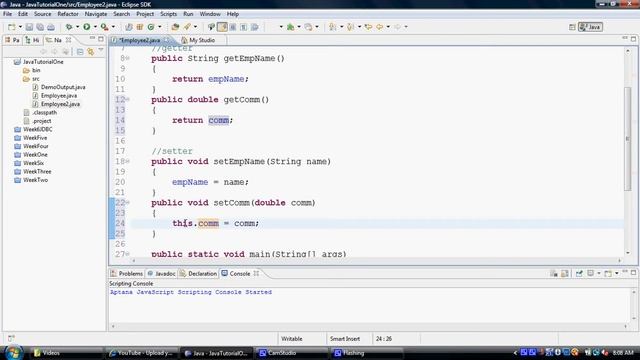The height and width of the screenshot is (360, 640).
Task: Click the Save All toolbar icon
Action: [40, 27]
